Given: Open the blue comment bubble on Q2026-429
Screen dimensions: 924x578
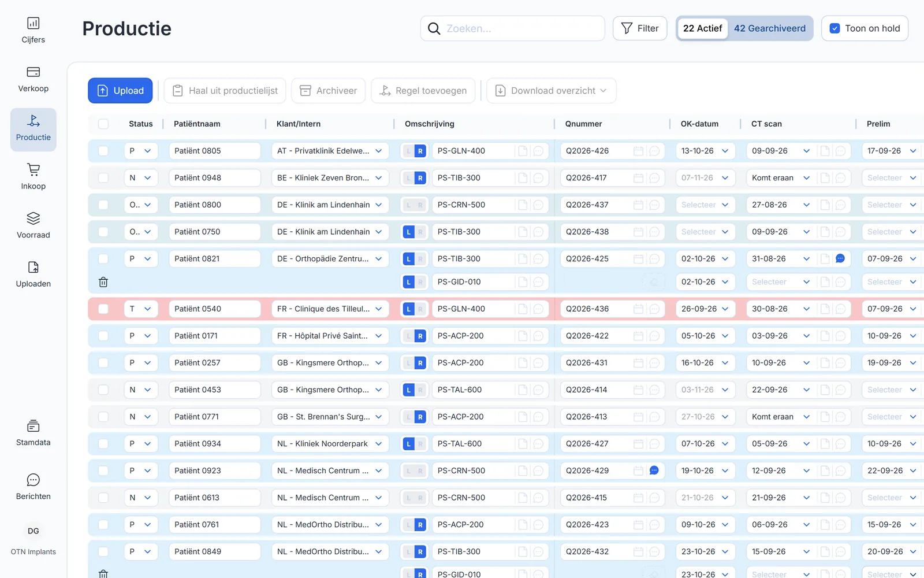Looking at the screenshot, I should point(654,470).
